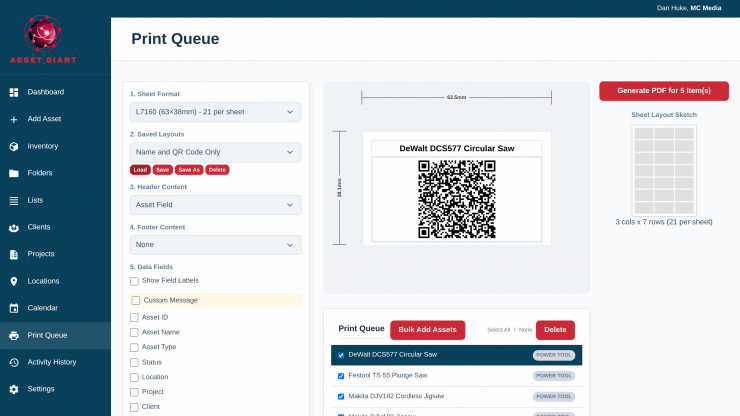Screen dimensions: 740x416
Task: Click the Locations pin icon
Action: click(x=14, y=281)
